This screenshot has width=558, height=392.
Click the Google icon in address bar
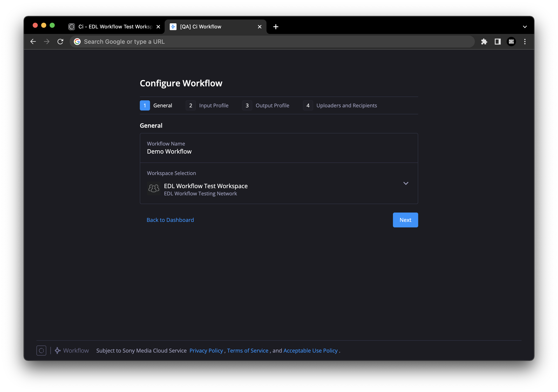[x=77, y=42]
